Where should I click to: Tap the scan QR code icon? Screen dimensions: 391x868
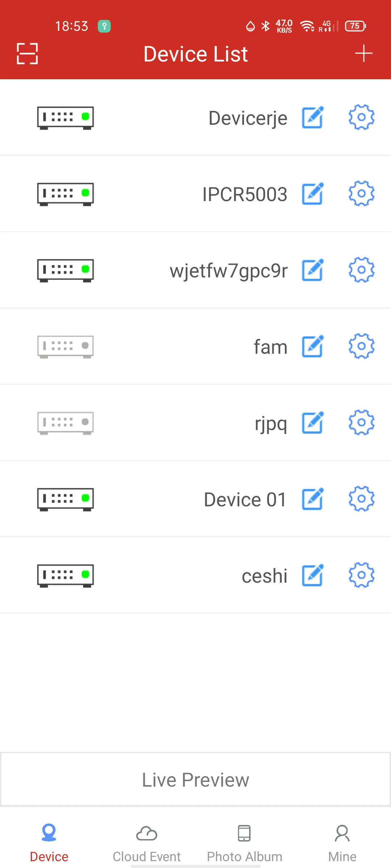pyautogui.click(x=27, y=54)
